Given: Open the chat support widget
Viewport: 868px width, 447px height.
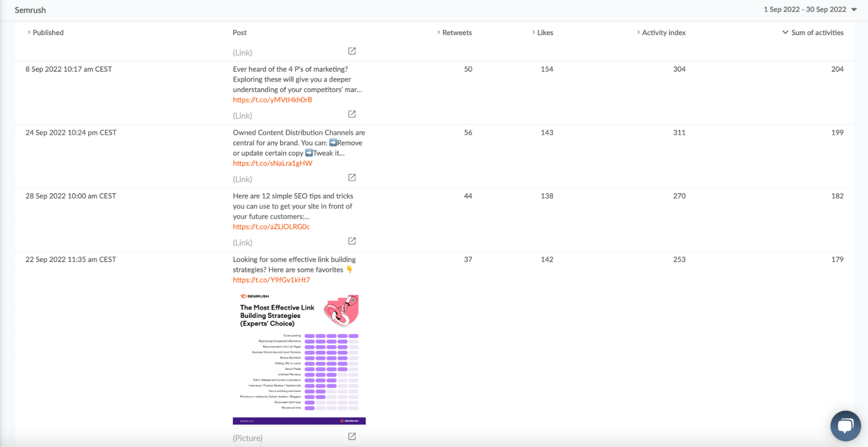Looking at the screenshot, I should tap(845, 426).
